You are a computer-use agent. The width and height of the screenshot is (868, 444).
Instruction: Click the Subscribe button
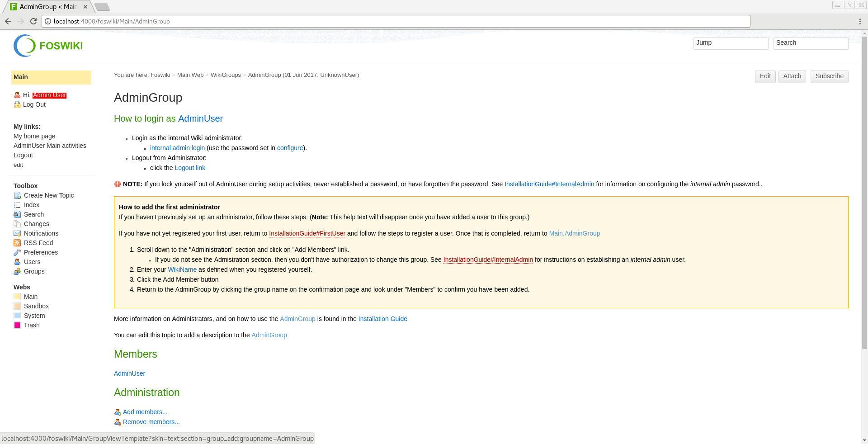(829, 76)
